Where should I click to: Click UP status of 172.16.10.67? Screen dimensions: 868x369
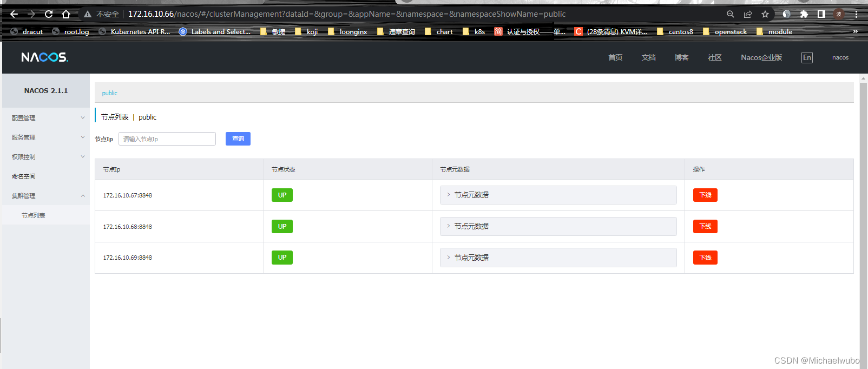point(282,195)
